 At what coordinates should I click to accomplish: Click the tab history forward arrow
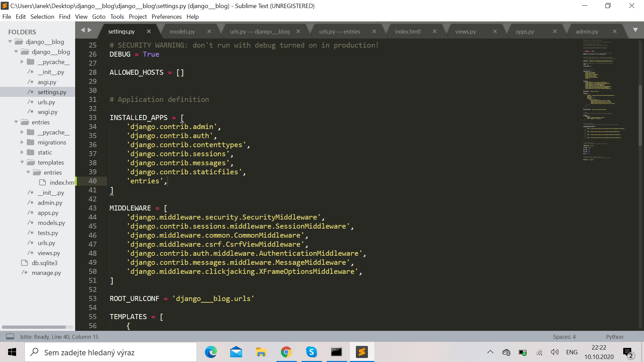[x=90, y=30]
